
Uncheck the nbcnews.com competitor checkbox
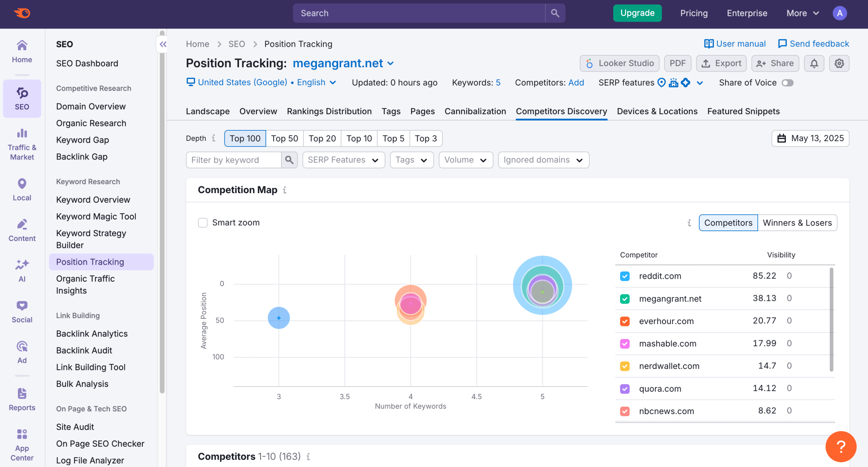[625, 411]
